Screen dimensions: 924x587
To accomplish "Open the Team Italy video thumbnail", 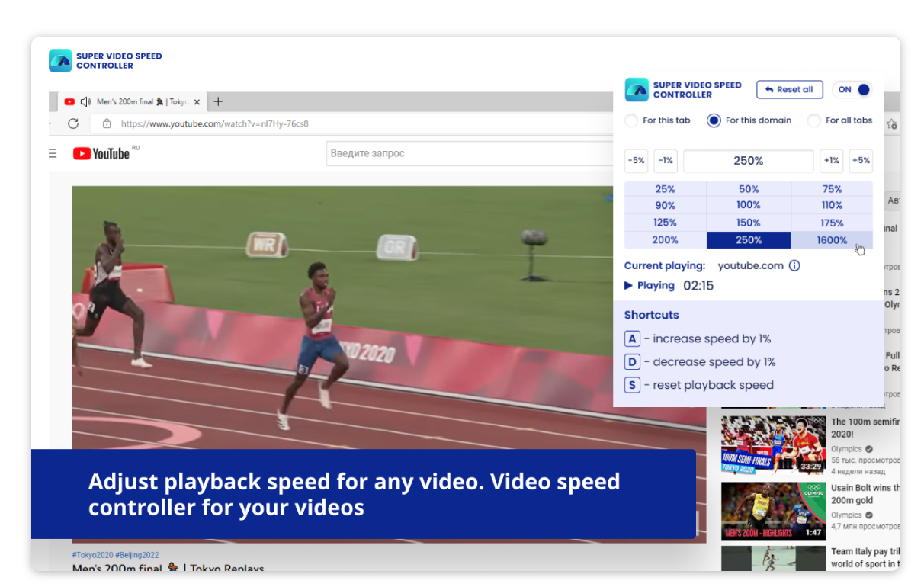I will [x=773, y=558].
